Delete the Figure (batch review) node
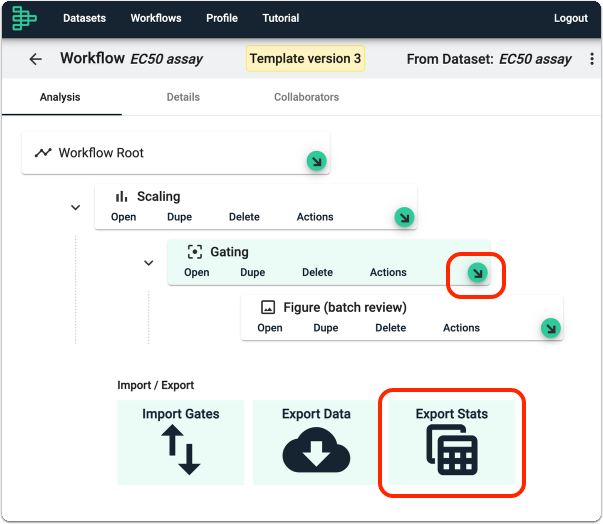603x524 pixels. [x=391, y=328]
